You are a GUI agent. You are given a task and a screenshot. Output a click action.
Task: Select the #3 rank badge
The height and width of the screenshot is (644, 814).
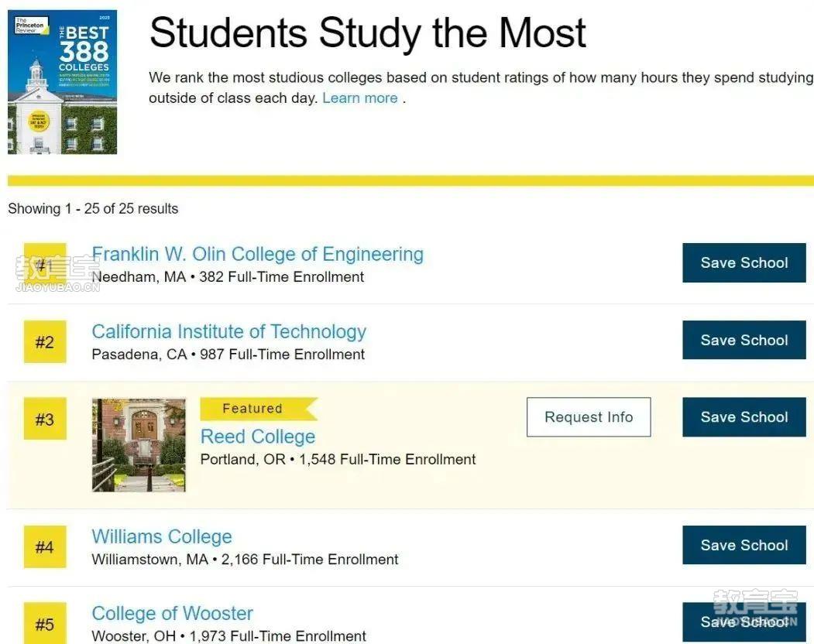[x=45, y=419]
